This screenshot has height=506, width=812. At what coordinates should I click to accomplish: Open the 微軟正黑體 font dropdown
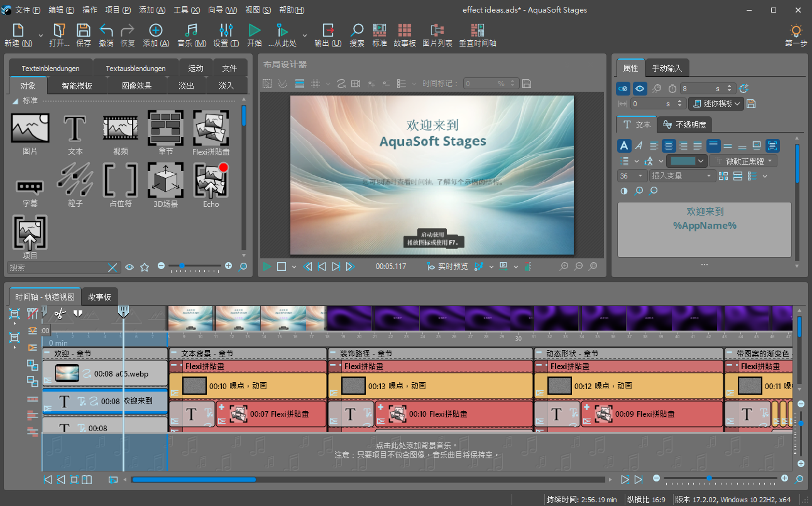click(x=743, y=161)
